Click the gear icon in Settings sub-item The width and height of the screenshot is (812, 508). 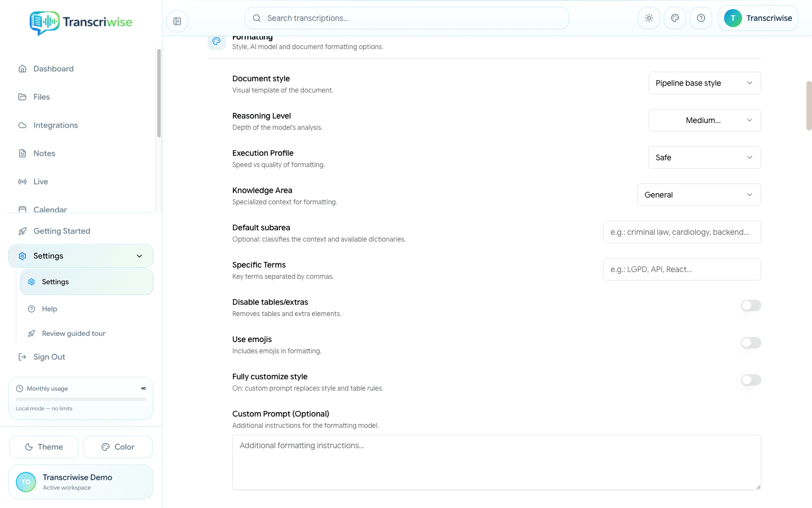coord(32,282)
